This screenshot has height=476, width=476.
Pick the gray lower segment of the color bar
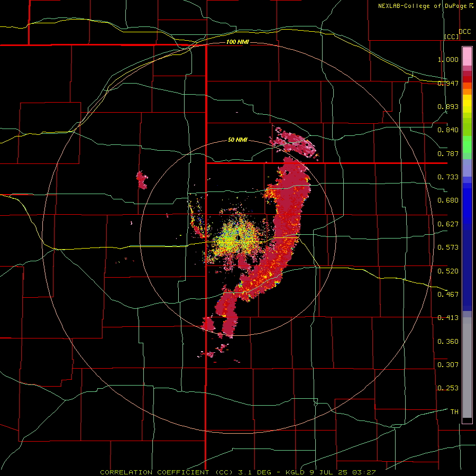(467, 368)
